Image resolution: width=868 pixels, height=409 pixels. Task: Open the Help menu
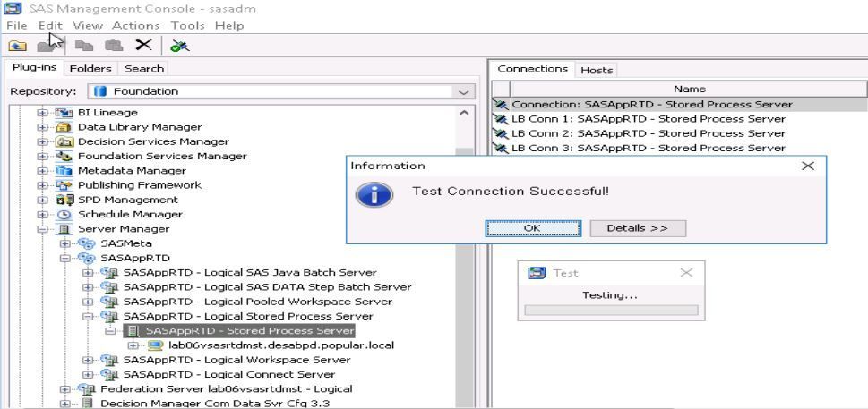click(229, 25)
